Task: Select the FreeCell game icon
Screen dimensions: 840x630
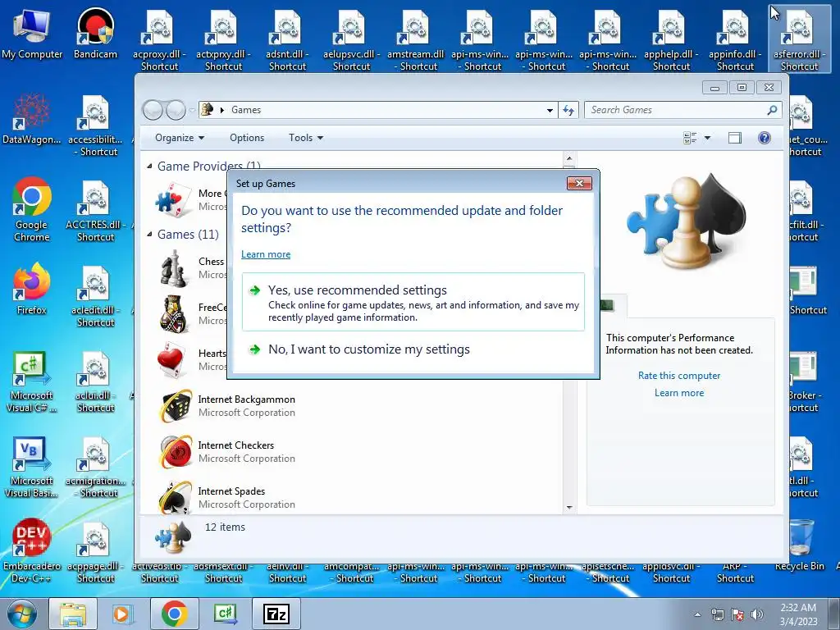Action: 174,314
